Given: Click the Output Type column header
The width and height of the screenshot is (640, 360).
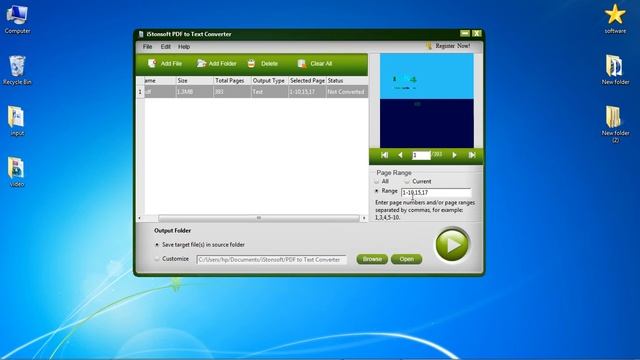Looking at the screenshot, I should point(270,81).
